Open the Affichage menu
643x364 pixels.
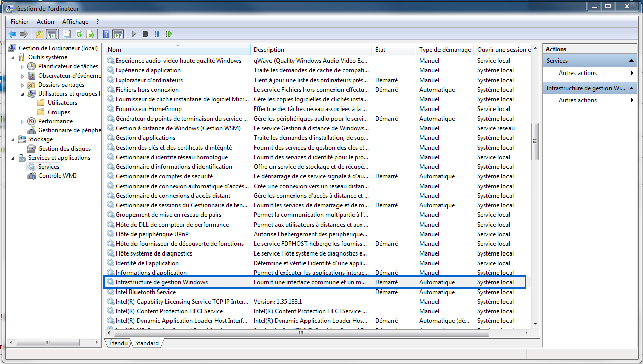(x=75, y=22)
